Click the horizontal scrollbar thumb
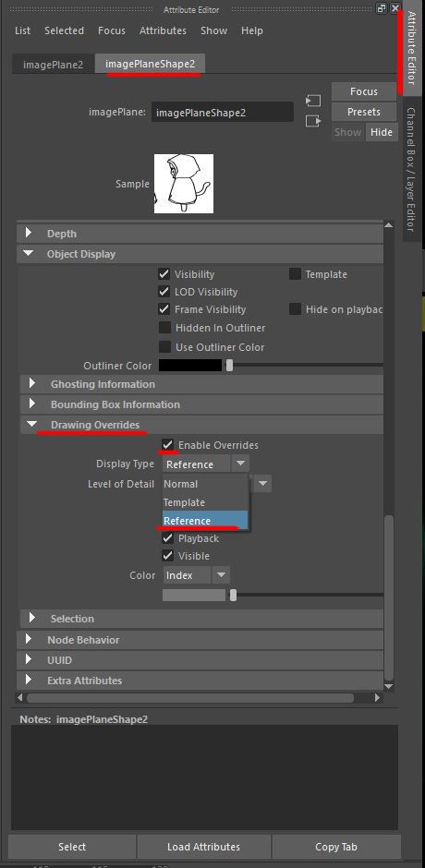The height and width of the screenshot is (868, 425). (x=190, y=697)
